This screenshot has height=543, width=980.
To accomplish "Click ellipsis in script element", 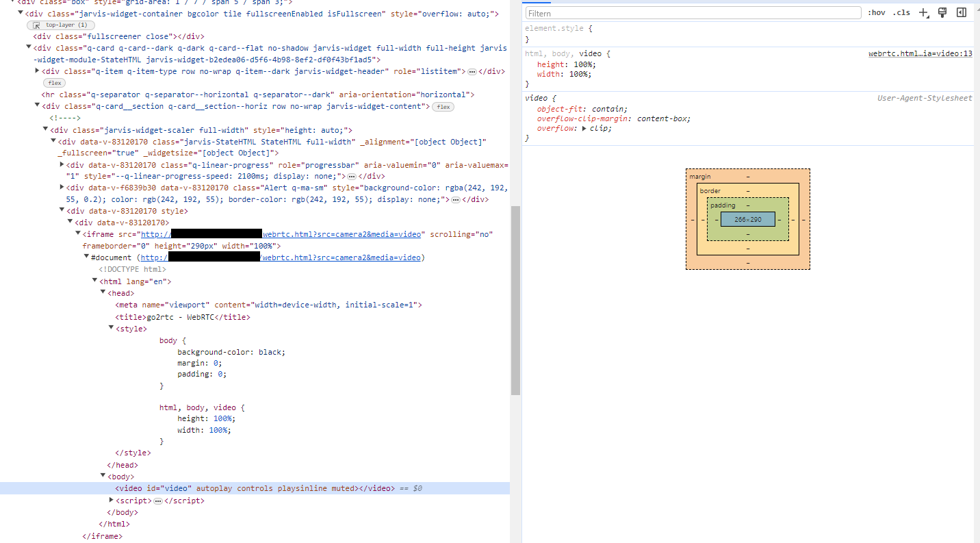I will point(157,501).
